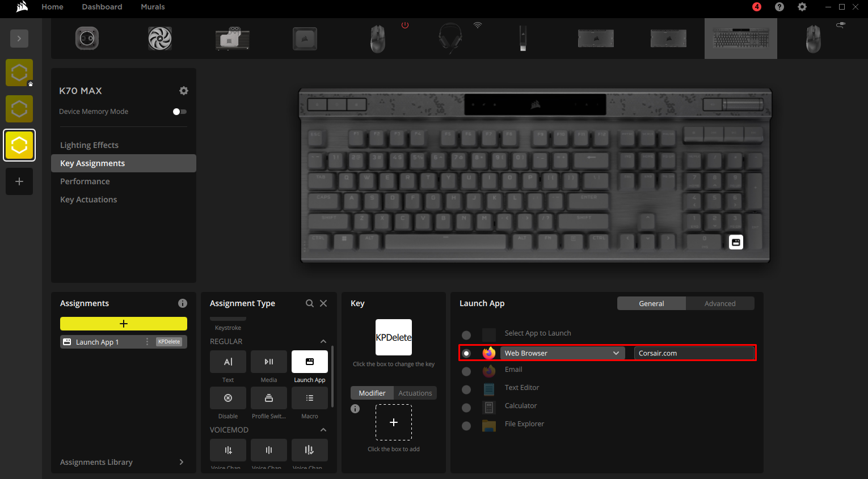
Task: Open the Assignment Type search
Action: click(310, 303)
